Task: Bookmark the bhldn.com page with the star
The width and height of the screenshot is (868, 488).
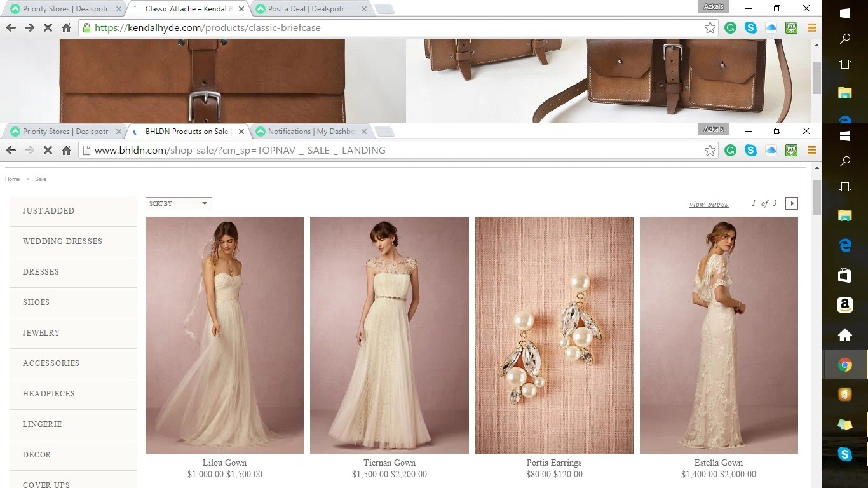Action: 710,150
